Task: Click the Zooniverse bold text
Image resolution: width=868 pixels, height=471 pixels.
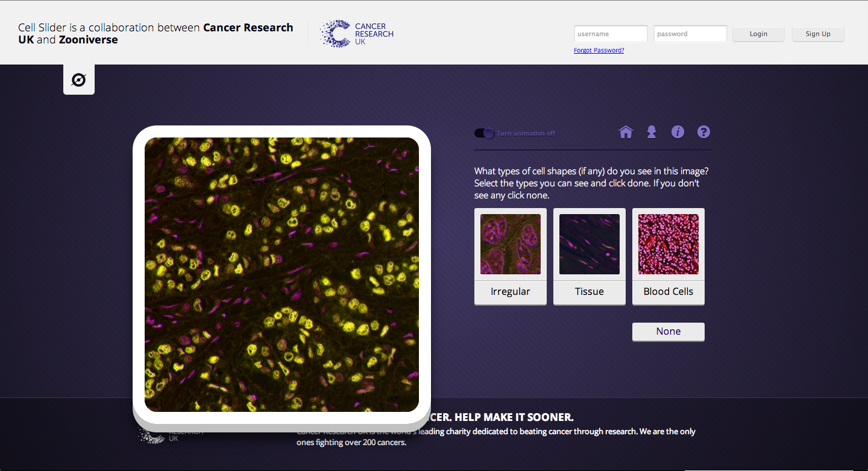Action: click(89, 40)
